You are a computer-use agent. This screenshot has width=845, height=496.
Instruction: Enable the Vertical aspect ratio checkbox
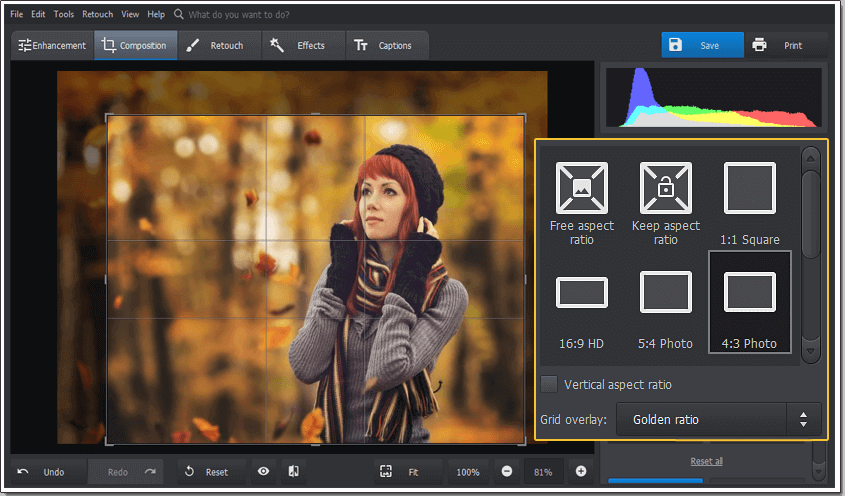tap(549, 384)
